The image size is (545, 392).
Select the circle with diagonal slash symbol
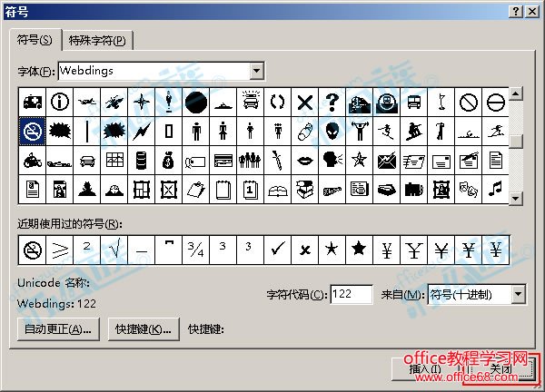pos(469,102)
